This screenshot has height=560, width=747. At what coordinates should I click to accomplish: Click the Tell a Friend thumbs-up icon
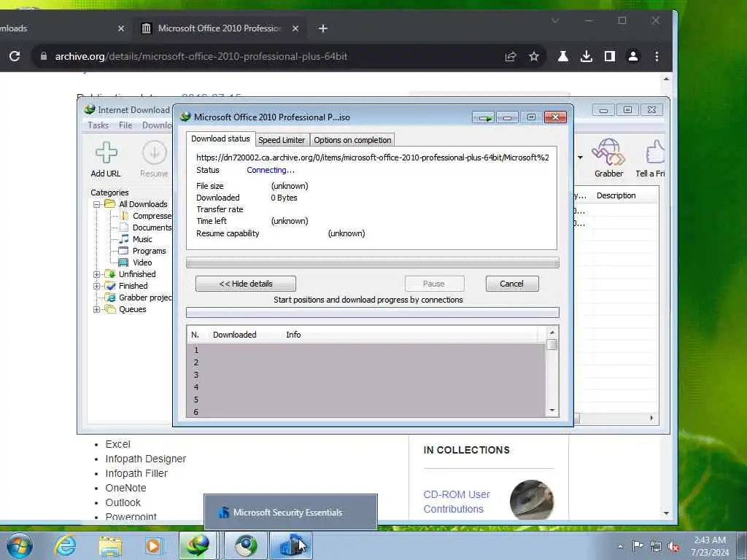point(654,152)
